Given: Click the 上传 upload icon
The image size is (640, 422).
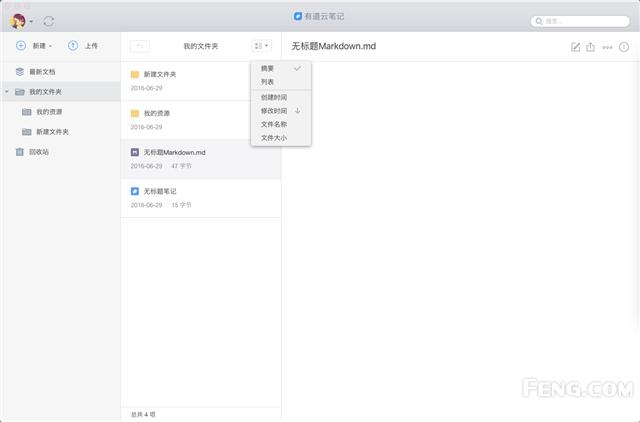Looking at the screenshot, I should pos(73,46).
